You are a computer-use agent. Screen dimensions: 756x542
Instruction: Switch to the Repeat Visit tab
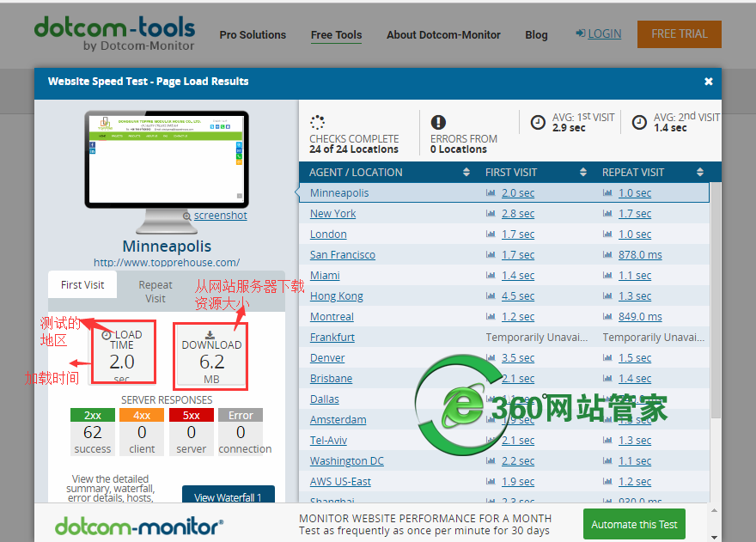click(x=155, y=292)
